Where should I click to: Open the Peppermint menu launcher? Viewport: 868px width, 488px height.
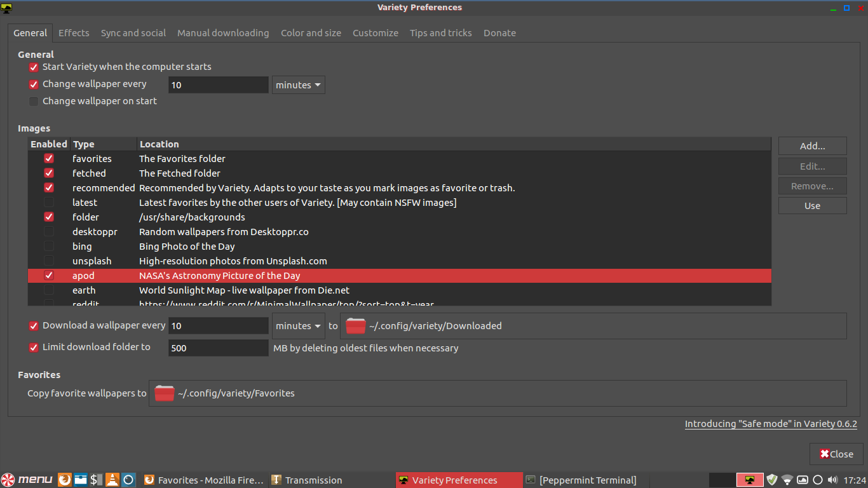tap(27, 480)
